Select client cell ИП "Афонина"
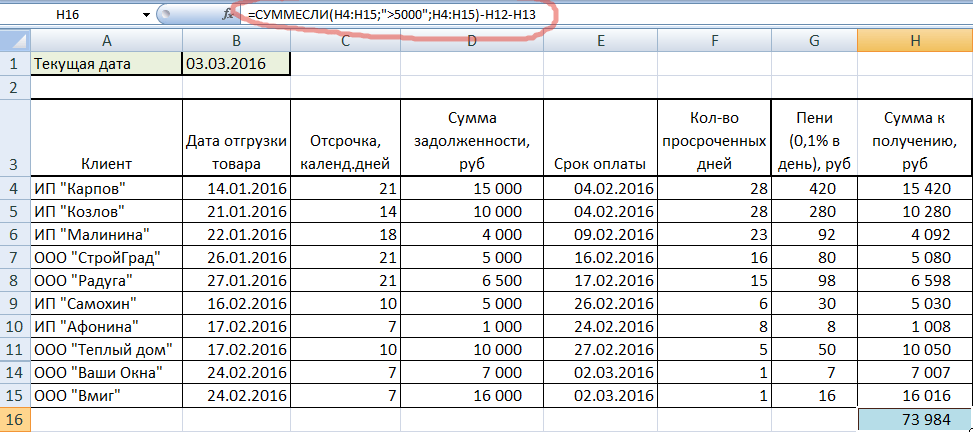This screenshot has height=432, width=973. (106, 326)
